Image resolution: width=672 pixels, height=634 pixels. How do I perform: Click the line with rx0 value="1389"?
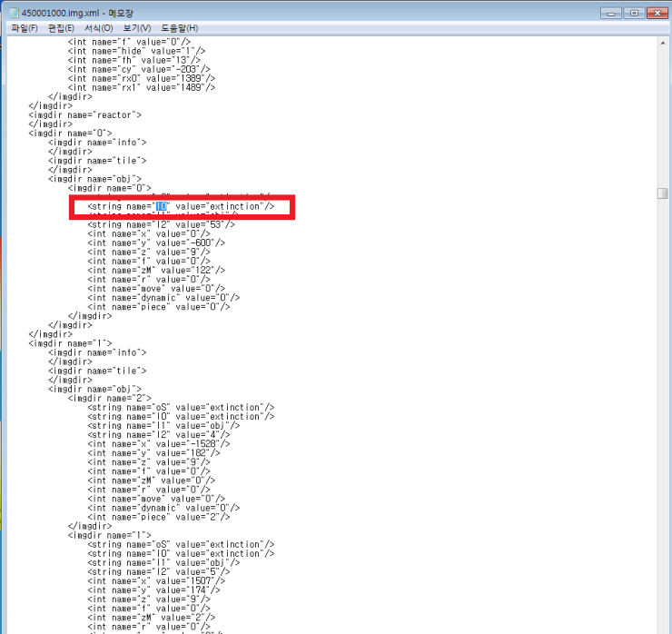pyautogui.click(x=142, y=78)
